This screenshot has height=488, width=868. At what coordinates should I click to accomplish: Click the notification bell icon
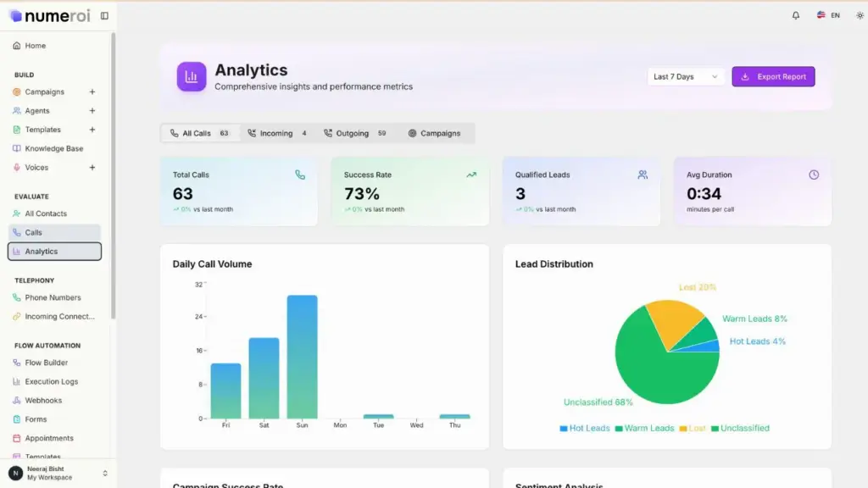pyautogui.click(x=795, y=15)
